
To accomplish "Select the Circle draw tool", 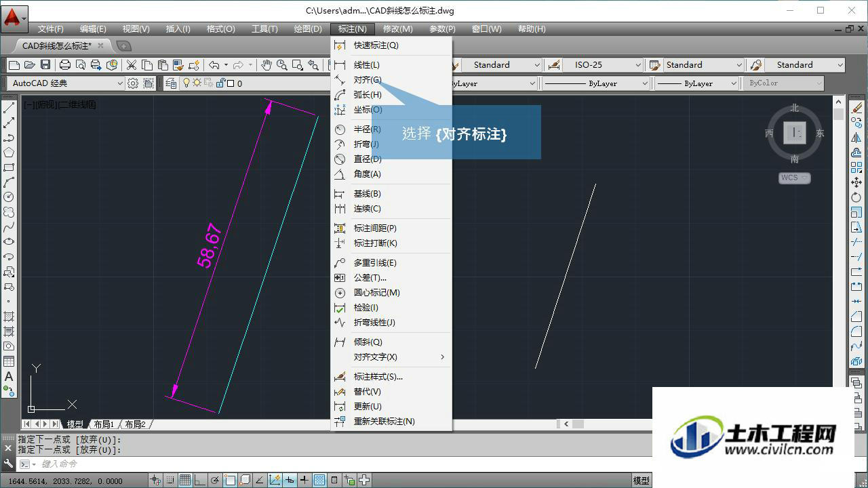I will pyautogui.click(x=9, y=197).
